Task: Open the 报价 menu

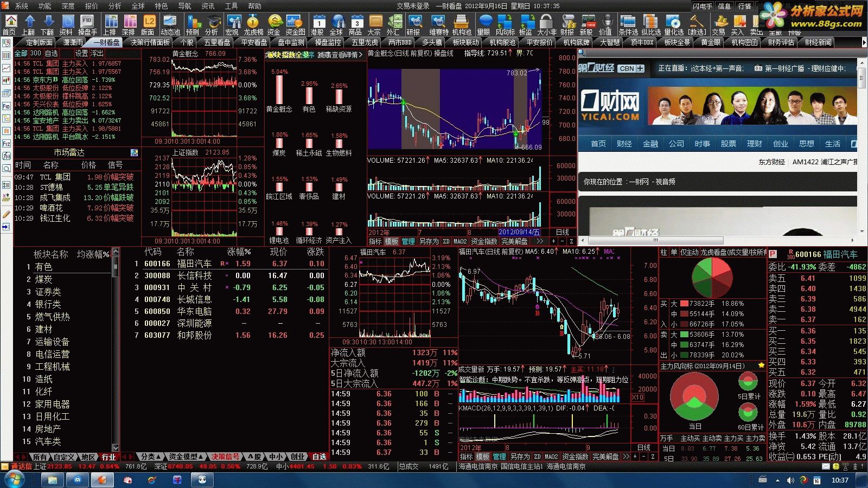Action: pos(92,6)
